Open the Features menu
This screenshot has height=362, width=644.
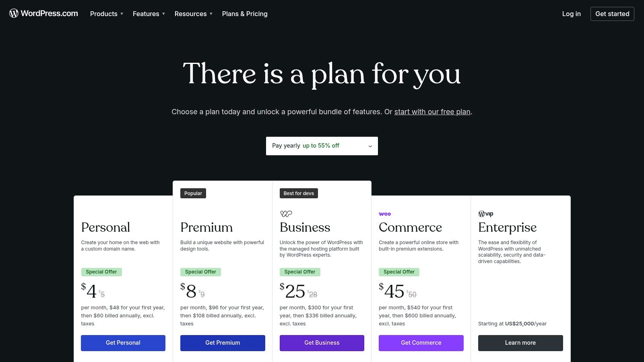click(148, 14)
